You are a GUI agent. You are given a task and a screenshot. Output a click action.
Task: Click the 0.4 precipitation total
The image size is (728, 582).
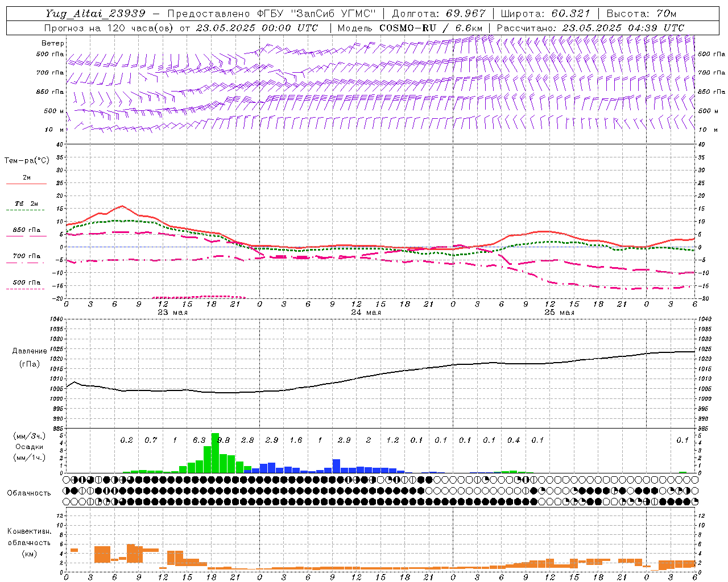click(x=514, y=440)
